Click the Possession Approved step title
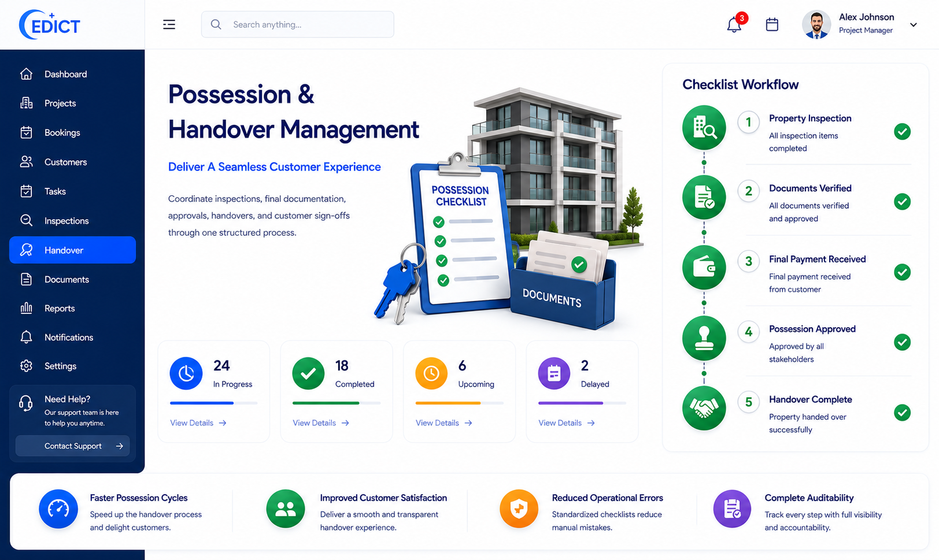The width and height of the screenshot is (939, 560). (x=812, y=329)
